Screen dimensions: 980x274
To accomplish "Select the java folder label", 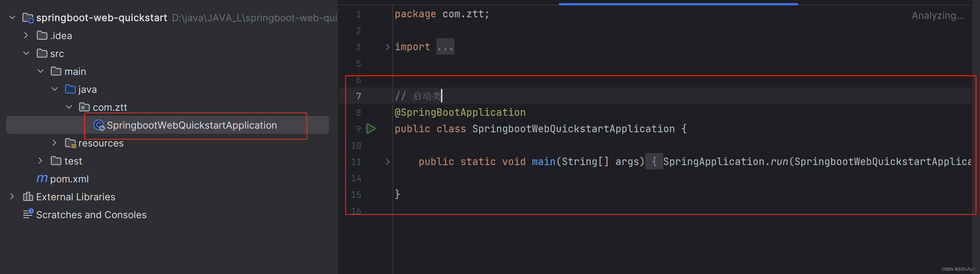I will click(x=87, y=90).
